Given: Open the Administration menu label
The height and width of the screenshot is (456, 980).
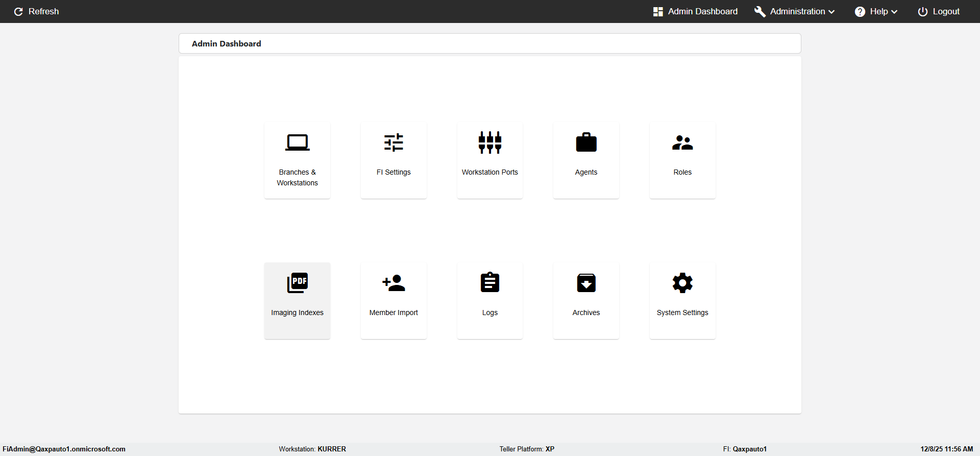Looking at the screenshot, I should (x=797, y=11).
